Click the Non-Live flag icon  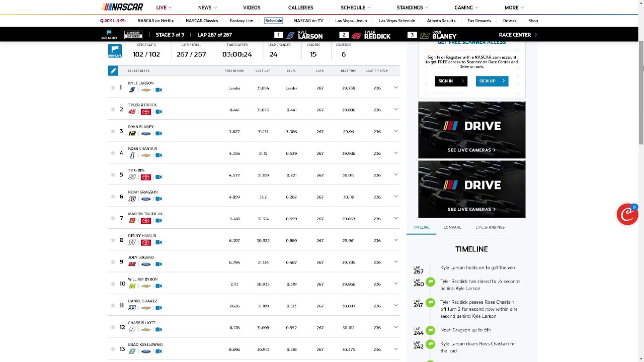[x=115, y=51]
